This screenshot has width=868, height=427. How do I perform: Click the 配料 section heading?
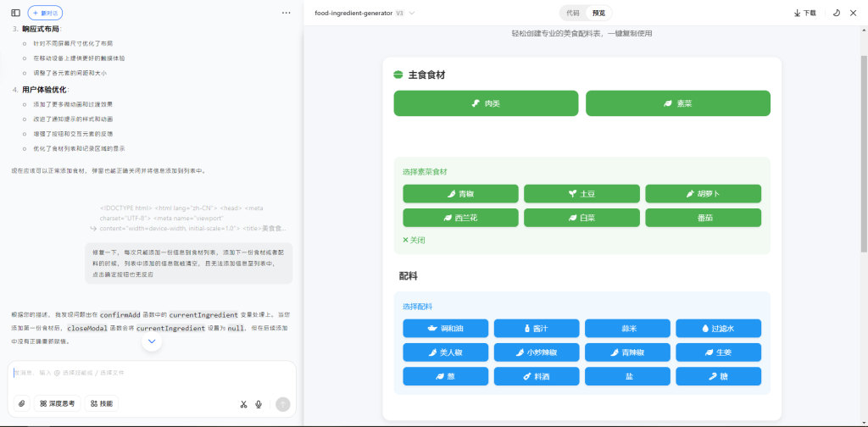pyautogui.click(x=409, y=275)
